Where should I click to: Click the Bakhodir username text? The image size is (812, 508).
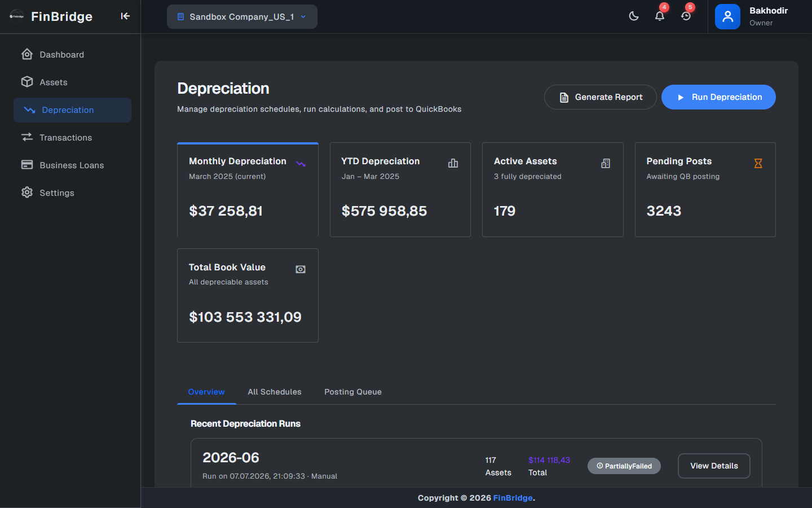[768, 11]
